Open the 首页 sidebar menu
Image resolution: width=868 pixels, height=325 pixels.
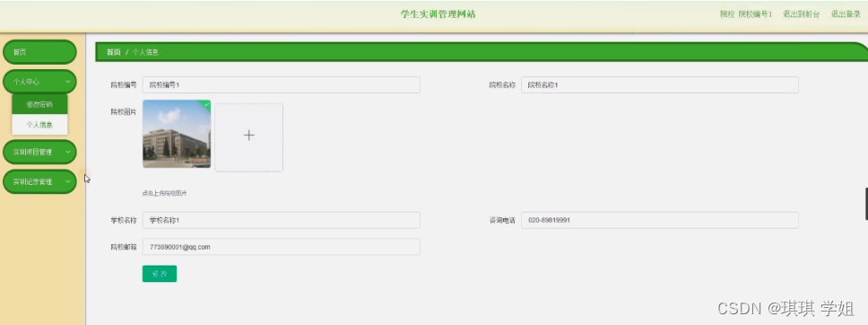39,52
